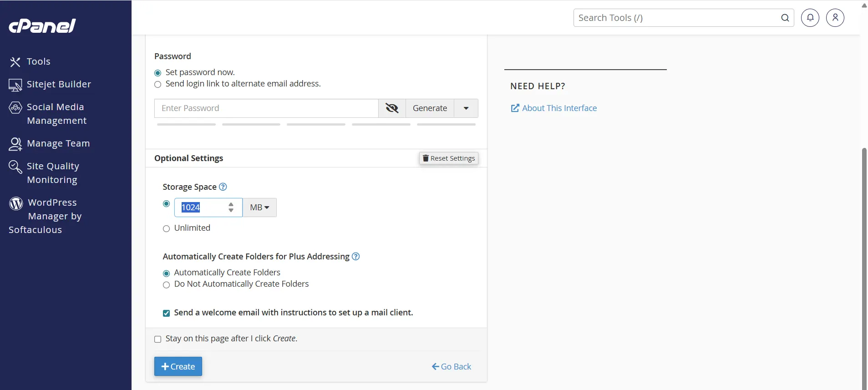
Task: Open About This Interface link
Action: pyautogui.click(x=554, y=108)
